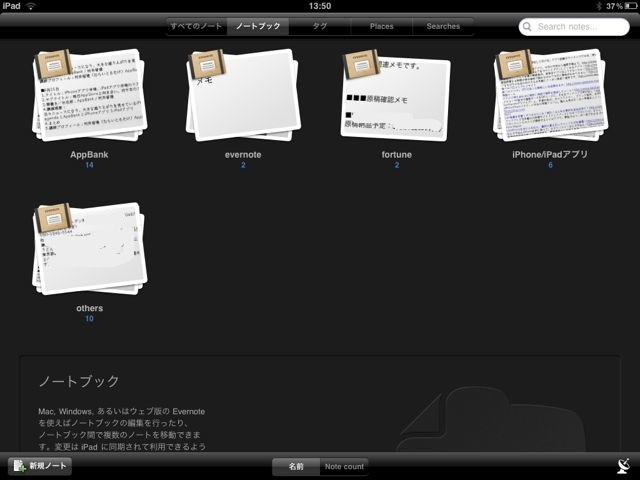
Task: Click the others notebook label
Action: click(89, 308)
